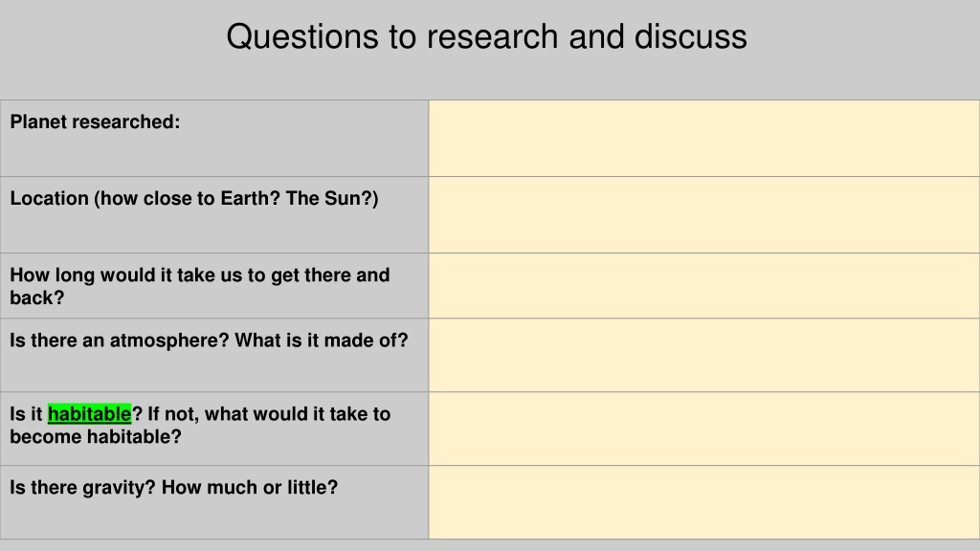Click 'How much or little?' text
Screen dimensions: 980x551
pos(250,487)
